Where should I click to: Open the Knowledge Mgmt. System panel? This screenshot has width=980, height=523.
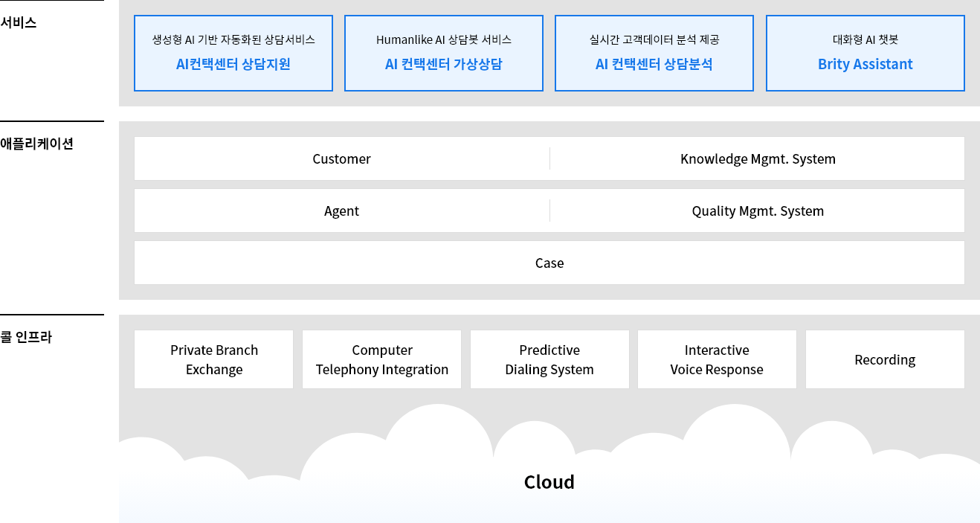tap(758, 158)
